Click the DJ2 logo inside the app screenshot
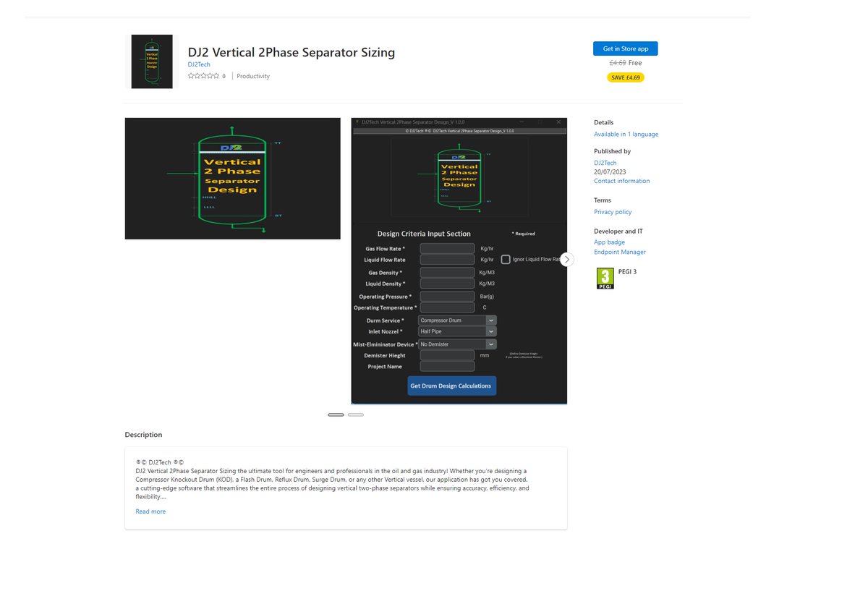 pyautogui.click(x=459, y=156)
